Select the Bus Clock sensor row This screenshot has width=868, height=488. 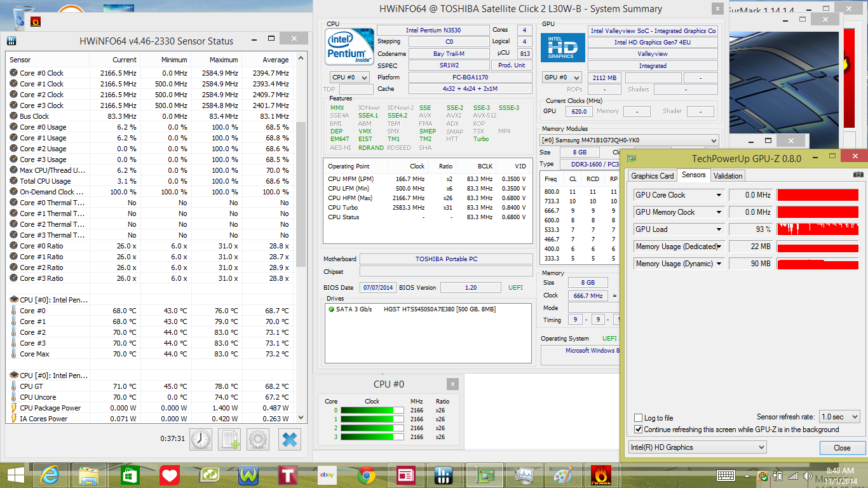pyautogui.click(x=149, y=116)
